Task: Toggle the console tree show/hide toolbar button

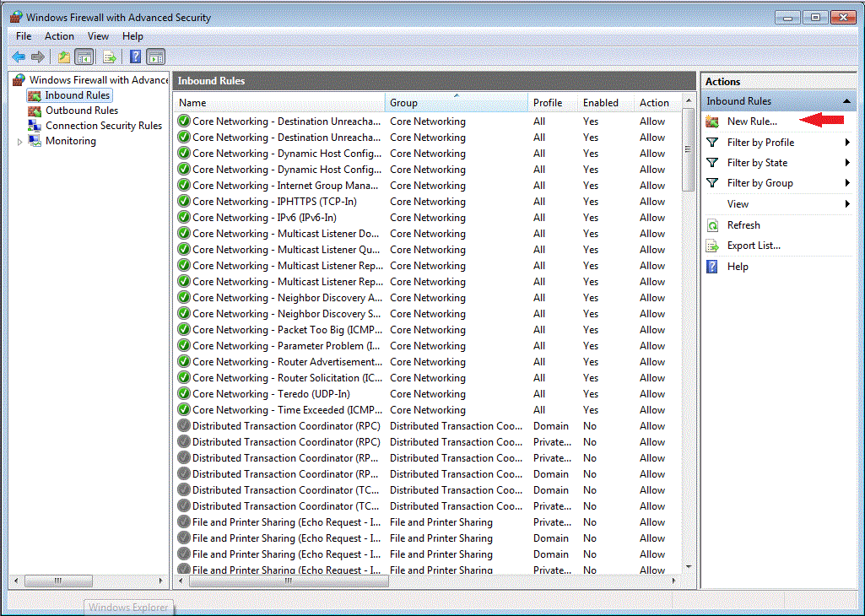Action: click(x=84, y=57)
